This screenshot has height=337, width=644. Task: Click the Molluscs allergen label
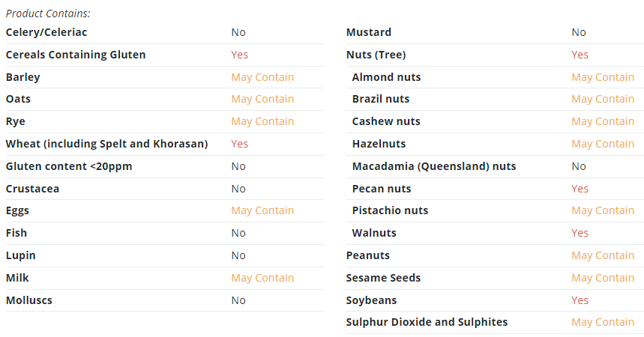tap(29, 300)
